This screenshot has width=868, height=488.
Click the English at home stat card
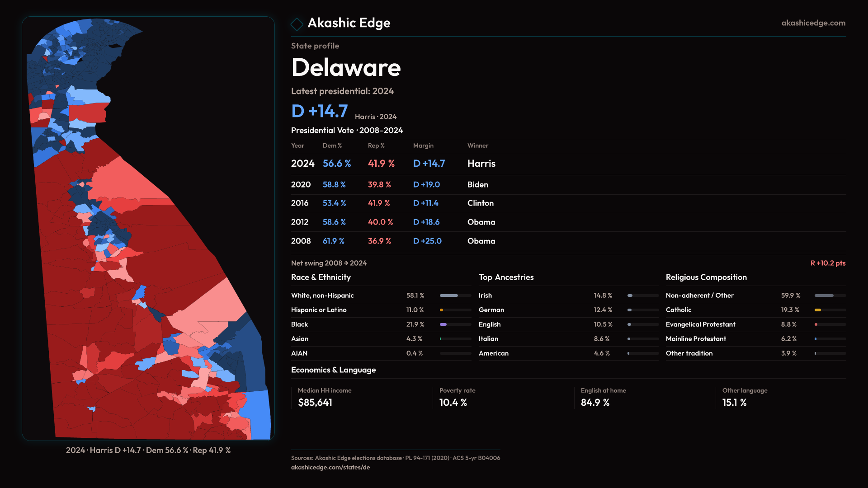603,397
